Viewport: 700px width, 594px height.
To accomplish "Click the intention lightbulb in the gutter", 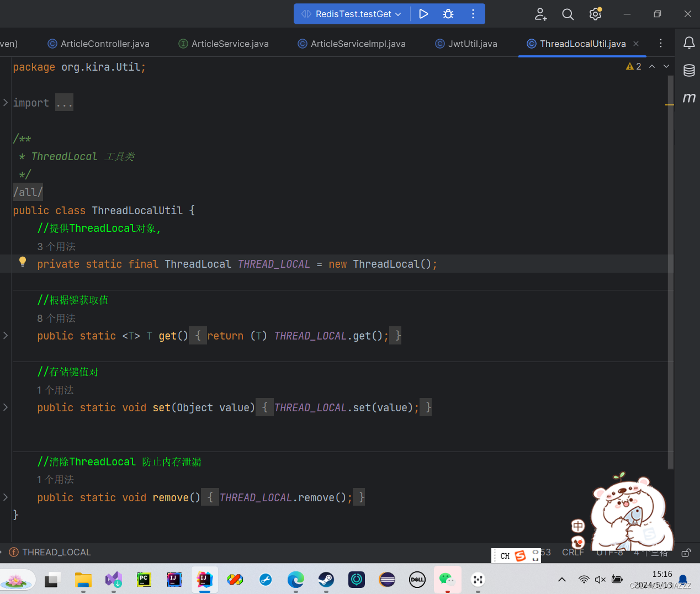I will pyautogui.click(x=22, y=261).
